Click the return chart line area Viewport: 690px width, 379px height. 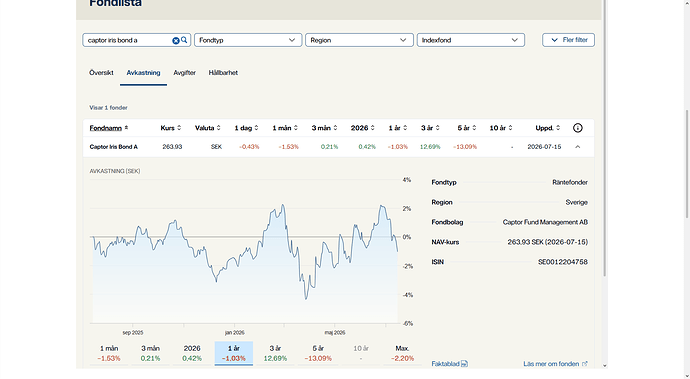pos(244,251)
